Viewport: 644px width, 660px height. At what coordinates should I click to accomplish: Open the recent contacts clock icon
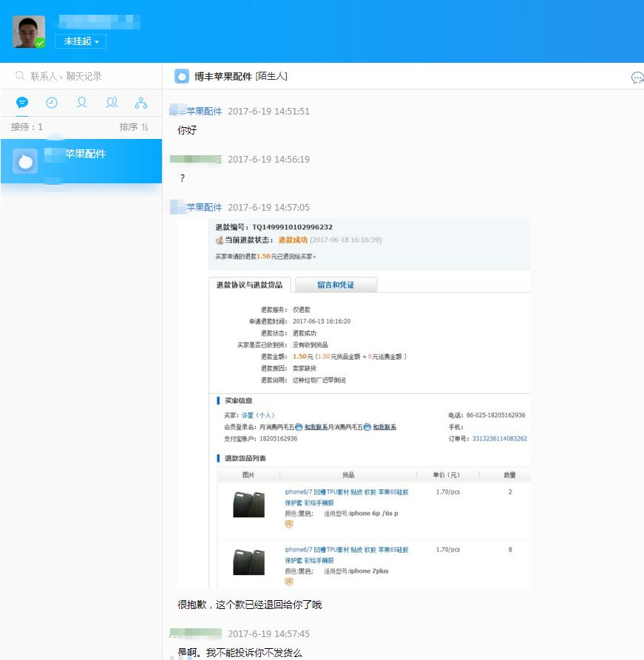52,102
